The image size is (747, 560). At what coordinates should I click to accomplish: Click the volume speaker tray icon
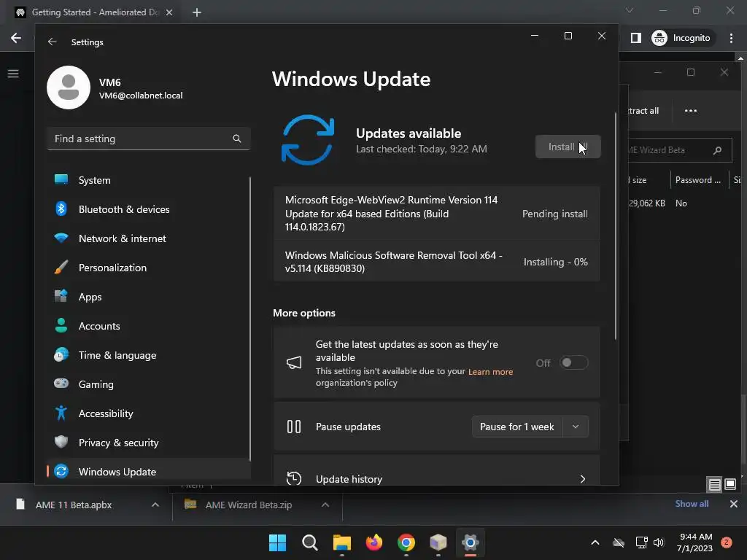point(659,542)
